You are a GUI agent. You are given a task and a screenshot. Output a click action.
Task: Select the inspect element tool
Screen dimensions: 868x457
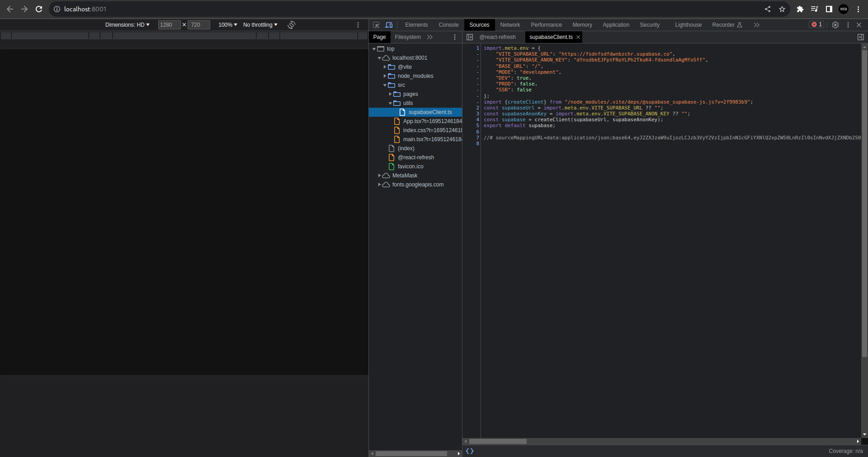coord(376,25)
